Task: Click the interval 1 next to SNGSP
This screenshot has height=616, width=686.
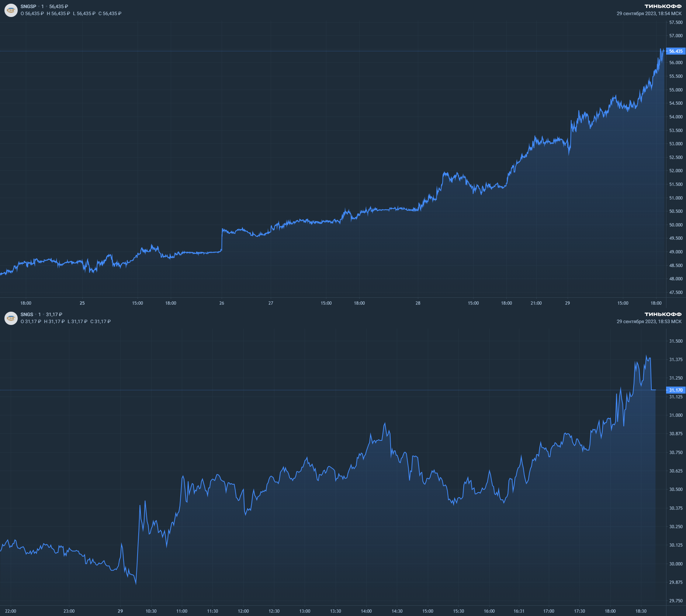Action: tap(42, 7)
